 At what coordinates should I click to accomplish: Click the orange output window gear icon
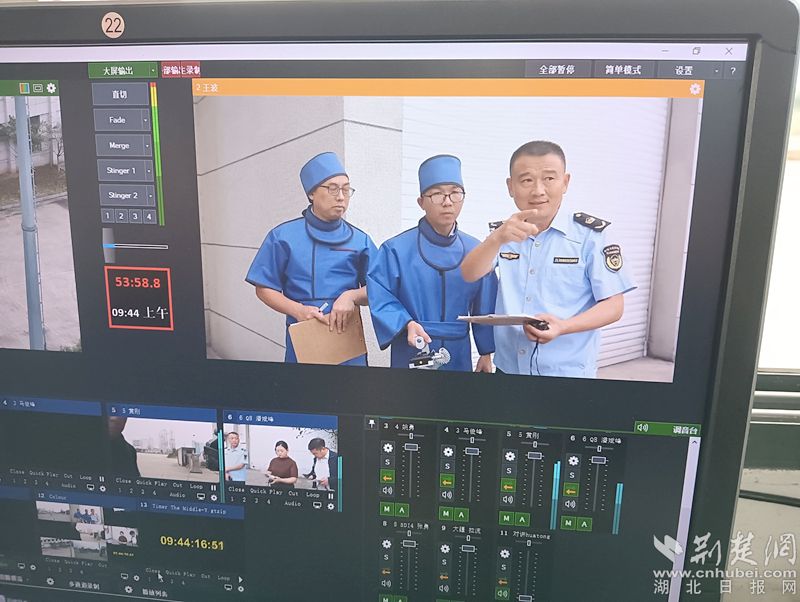(x=695, y=89)
